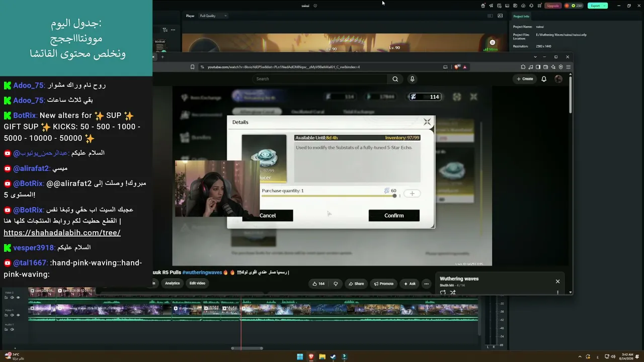Click Cancel in the Details dialog

(268, 216)
